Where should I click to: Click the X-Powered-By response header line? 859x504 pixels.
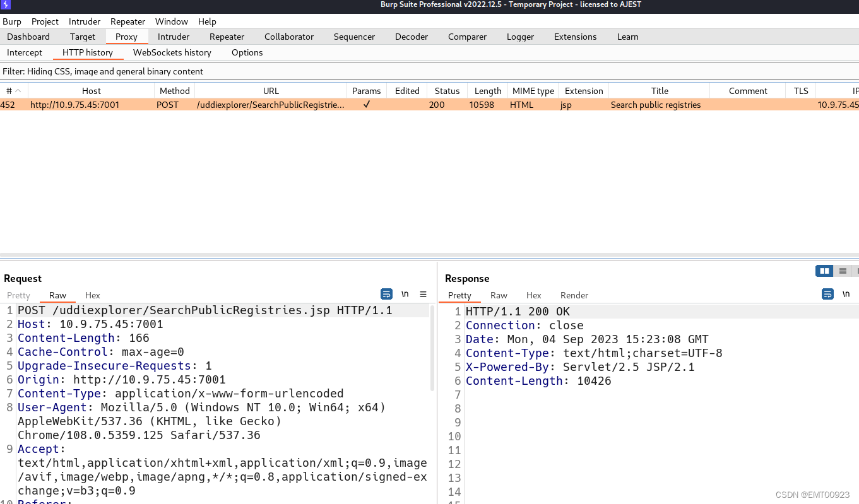click(x=580, y=367)
